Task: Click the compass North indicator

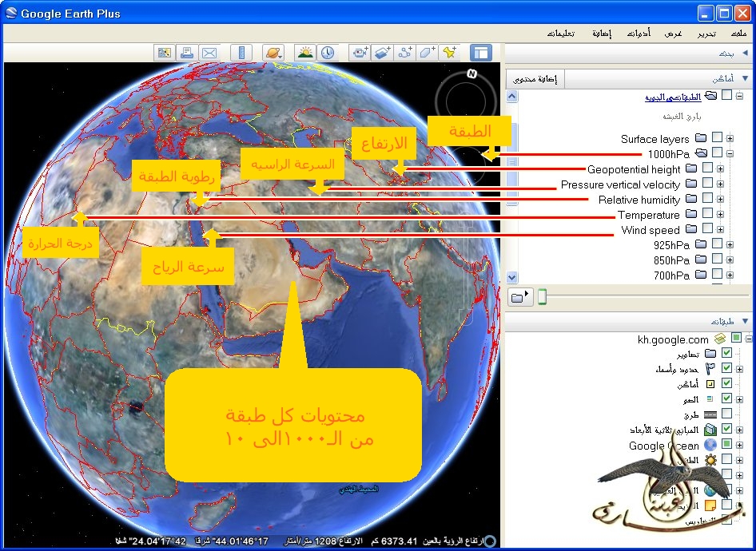Action: pos(472,73)
